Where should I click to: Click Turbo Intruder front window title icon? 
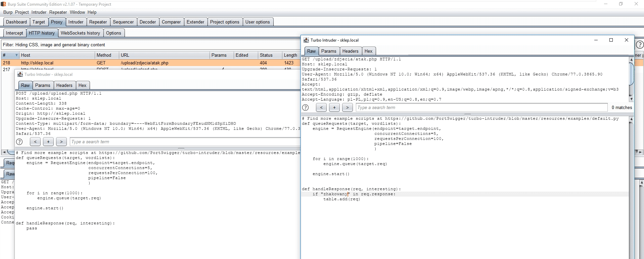tap(306, 40)
